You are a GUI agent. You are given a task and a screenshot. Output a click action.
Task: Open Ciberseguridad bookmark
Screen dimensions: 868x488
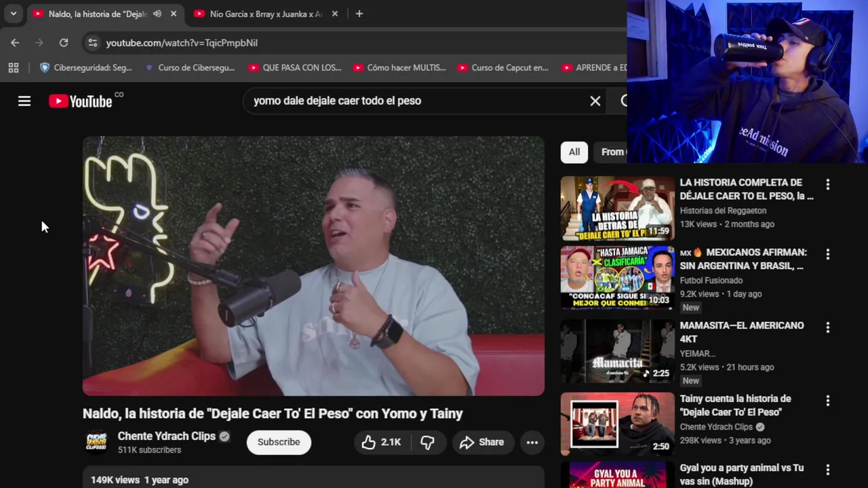(86, 68)
